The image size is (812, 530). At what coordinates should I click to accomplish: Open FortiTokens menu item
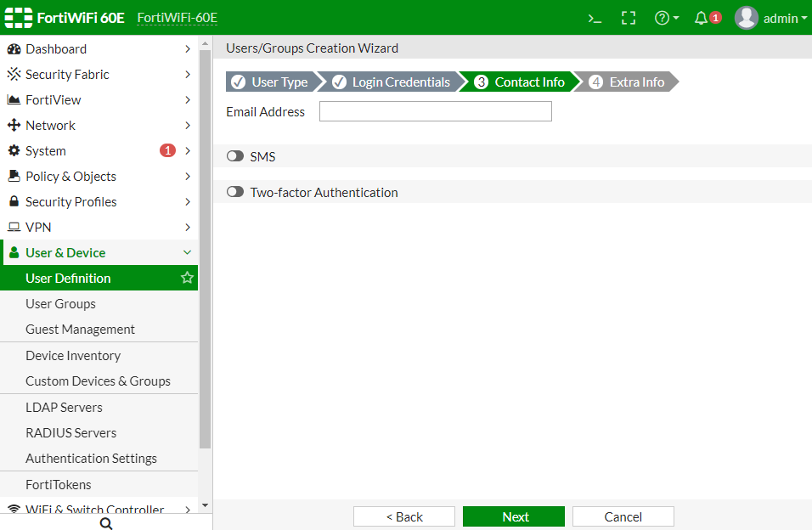[99, 484]
